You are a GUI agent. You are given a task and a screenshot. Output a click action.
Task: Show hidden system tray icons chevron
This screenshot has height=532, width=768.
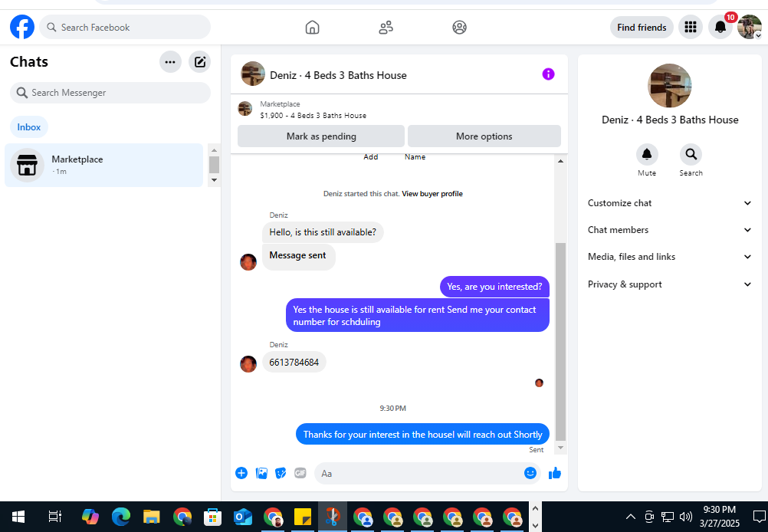[x=630, y=517]
